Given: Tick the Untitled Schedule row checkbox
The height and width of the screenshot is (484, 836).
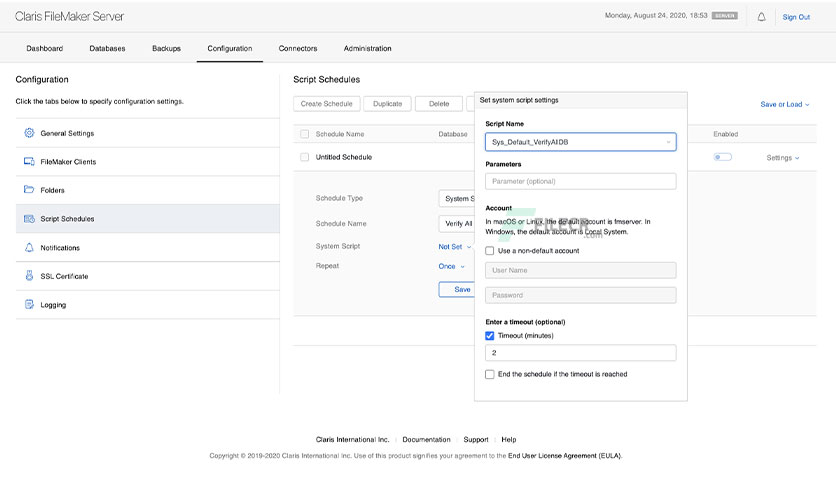Looking at the screenshot, I should (304, 157).
